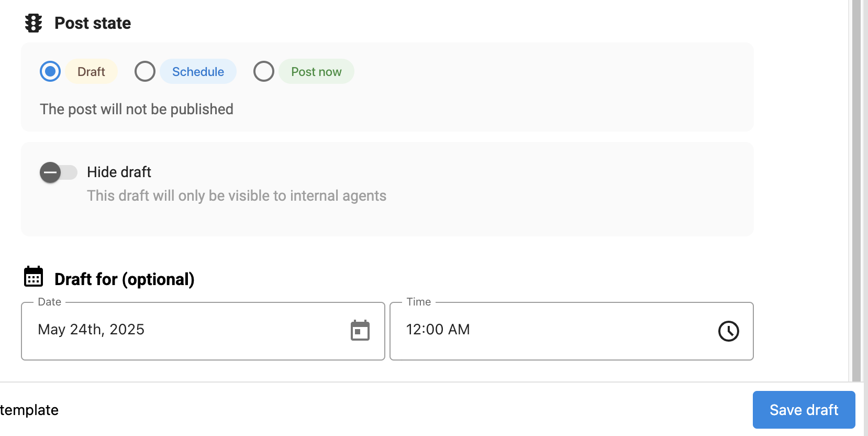
Task: Click the green Post now chip
Action: 316,72
